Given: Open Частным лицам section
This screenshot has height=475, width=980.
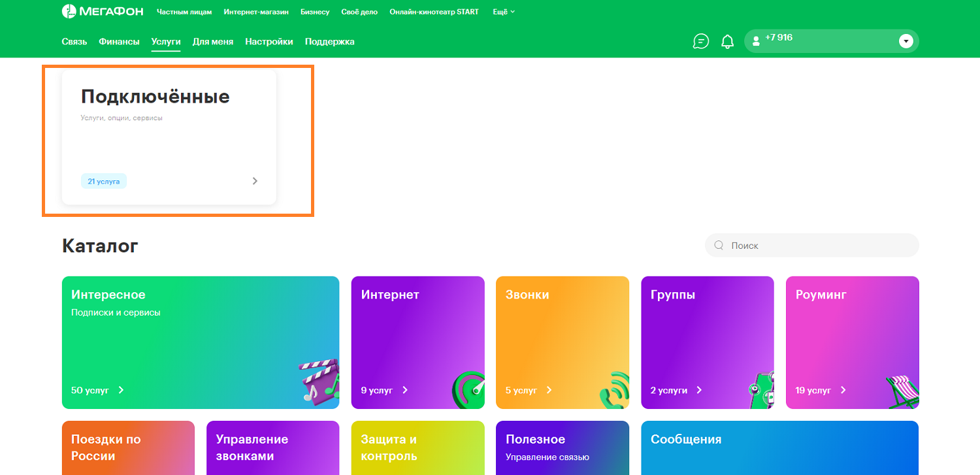Looking at the screenshot, I should [x=184, y=12].
